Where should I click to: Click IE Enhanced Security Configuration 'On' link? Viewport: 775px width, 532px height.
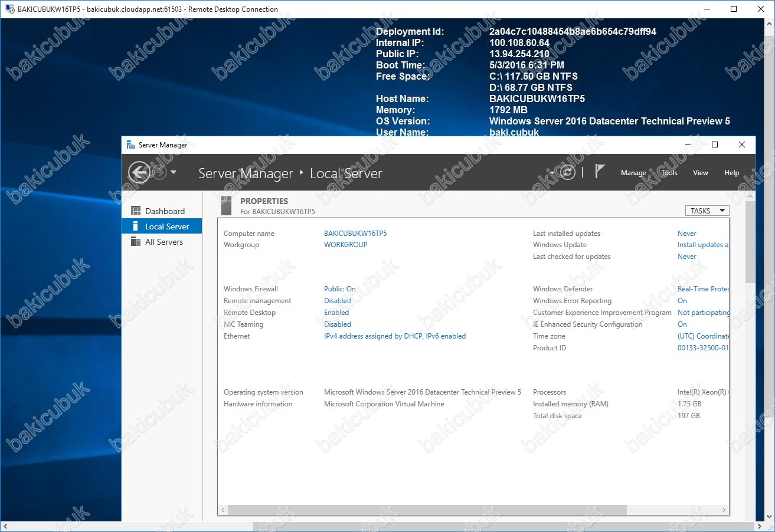tap(682, 324)
